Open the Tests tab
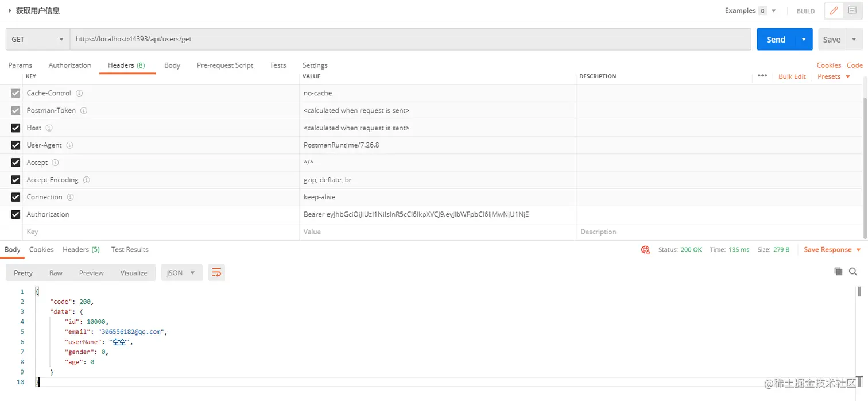 tap(278, 65)
